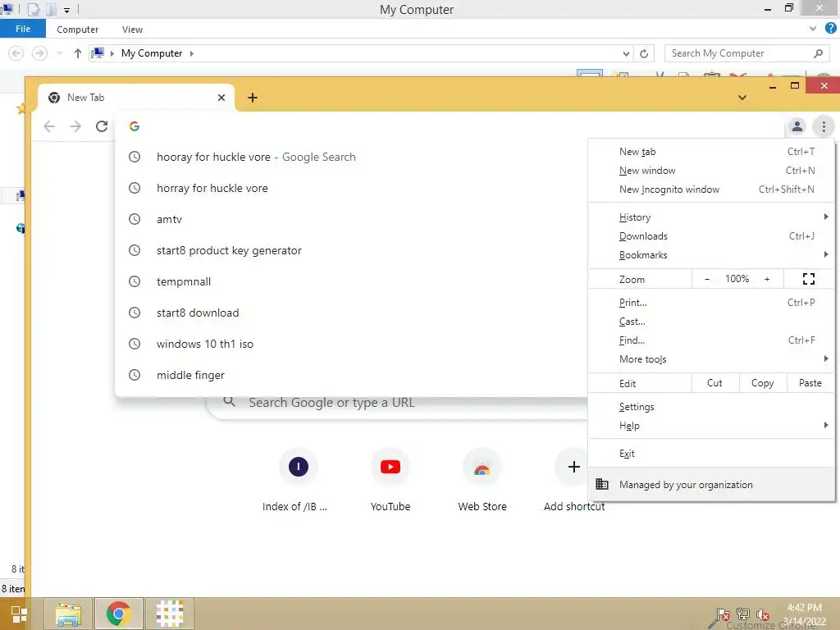Select Cast from Chrome menu
Viewport: 840px width, 630px height.
(x=711, y=321)
